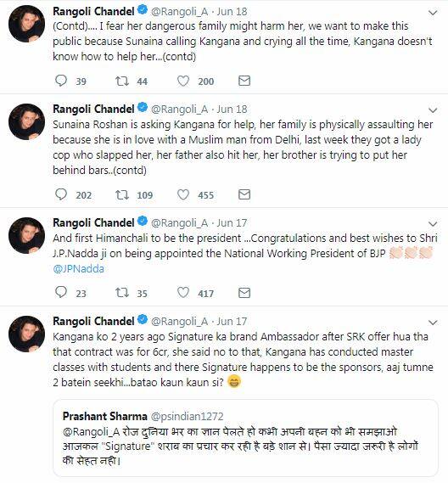Like the tweet with 455 likes

[183, 194]
